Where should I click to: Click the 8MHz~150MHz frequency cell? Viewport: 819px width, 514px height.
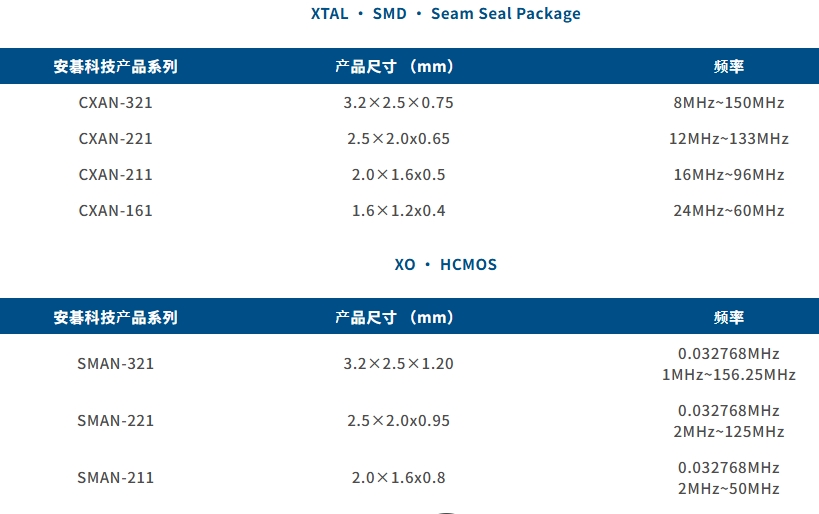(728, 102)
